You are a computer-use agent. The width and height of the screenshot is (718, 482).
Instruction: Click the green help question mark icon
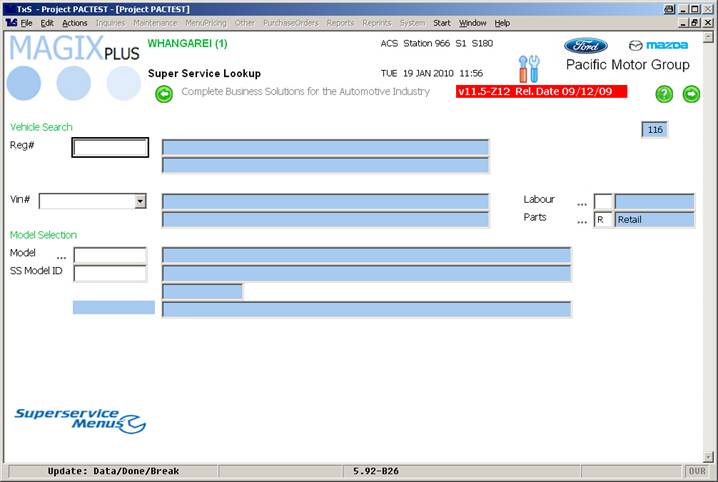(x=664, y=94)
